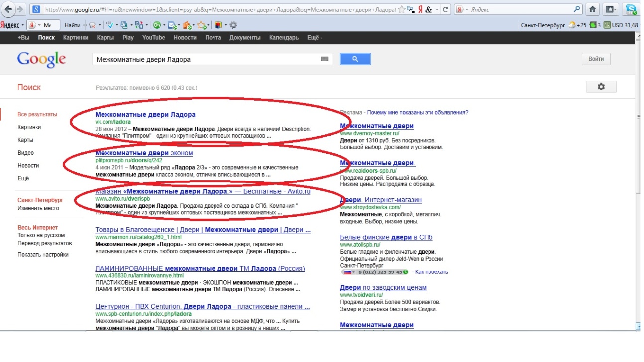The height and width of the screenshot is (362, 644).
Task: Click the Skype icon in browser toolbar
Action: coord(631,9)
